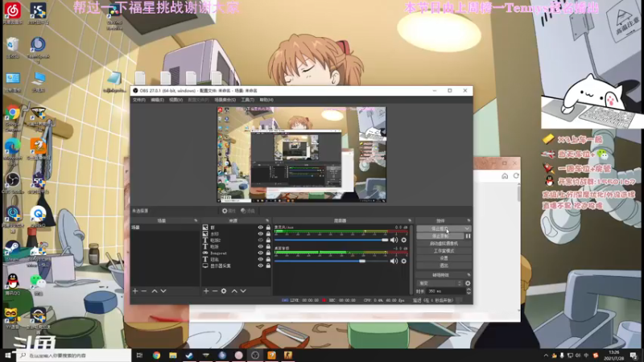Open OBS Studio desktop shortcut
The height and width of the screenshot is (362, 644).
click(x=13, y=183)
